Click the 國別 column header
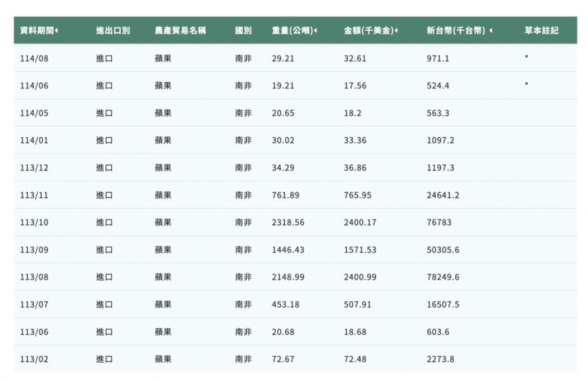Image resolution: width=588 pixels, height=382 pixels. point(243,31)
